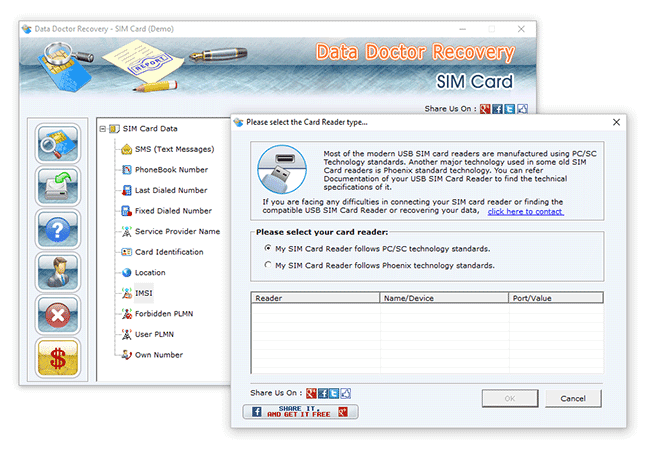
Task: Collapse the SIM Card Data tree node
Action: pos(102,129)
